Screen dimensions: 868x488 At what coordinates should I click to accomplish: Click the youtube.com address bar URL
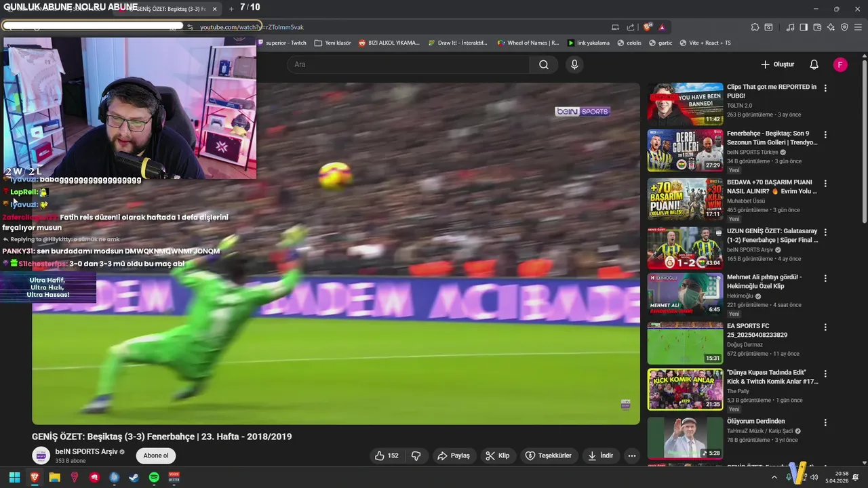(x=252, y=27)
